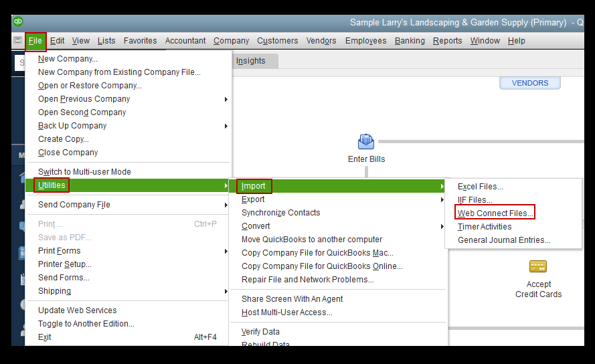Expand Send Company File submenu
This screenshot has width=595, height=364.
[x=129, y=205]
